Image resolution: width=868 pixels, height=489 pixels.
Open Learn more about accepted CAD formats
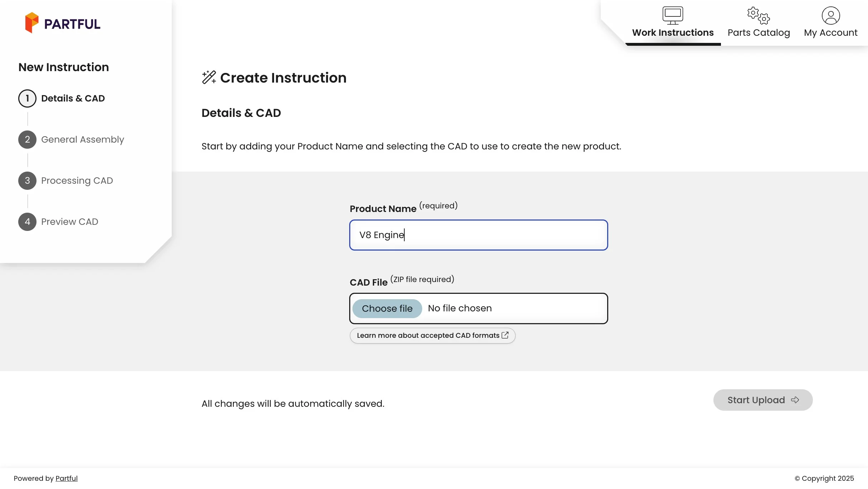pyautogui.click(x=428, y=335)
